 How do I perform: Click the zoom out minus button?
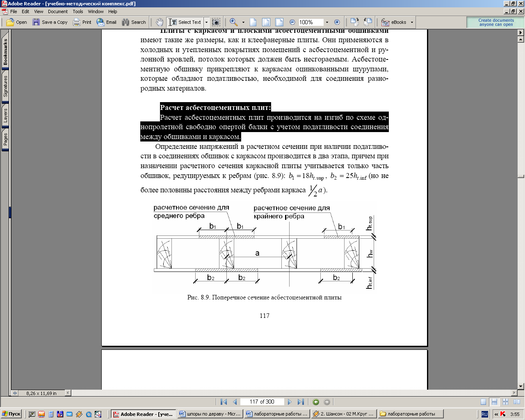pos(292,22)
